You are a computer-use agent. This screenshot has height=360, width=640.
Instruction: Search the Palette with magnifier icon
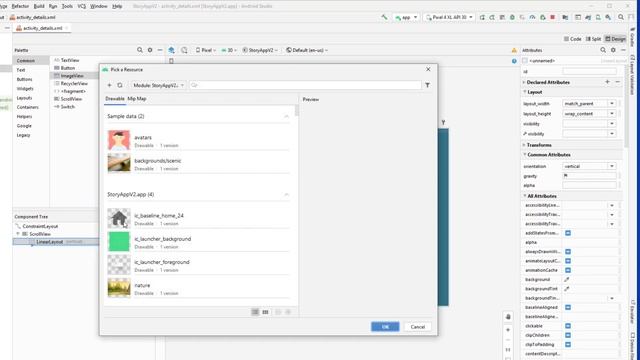(x=140, y=50)
